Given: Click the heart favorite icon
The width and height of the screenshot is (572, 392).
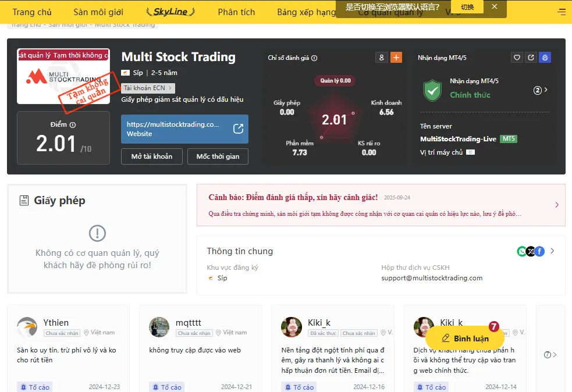Looking at the screenshot, I should 517,57.
